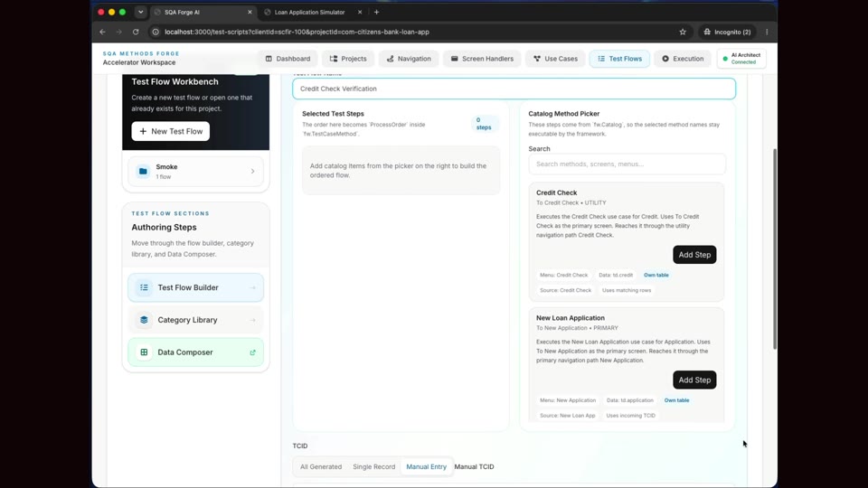Switch to the SQA Forge AI browser tab
This screenshot has height=488, width=868.
[203, 12]
